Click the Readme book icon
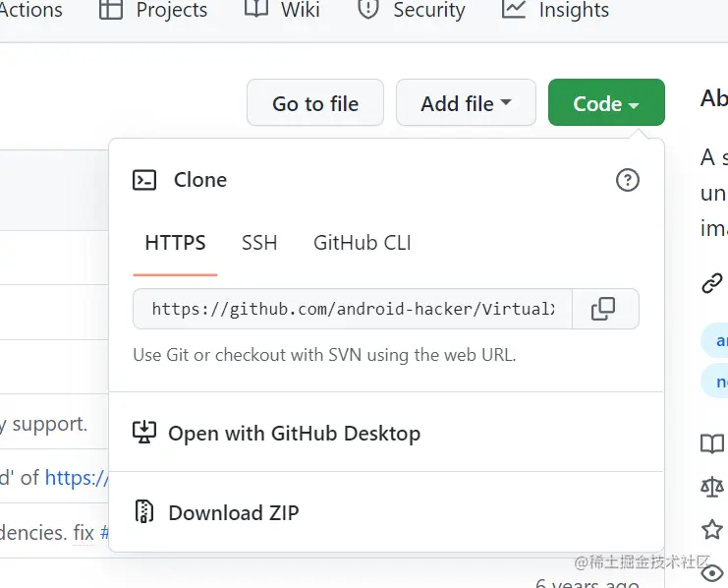The image size is (728, 588). coord(712,443)
